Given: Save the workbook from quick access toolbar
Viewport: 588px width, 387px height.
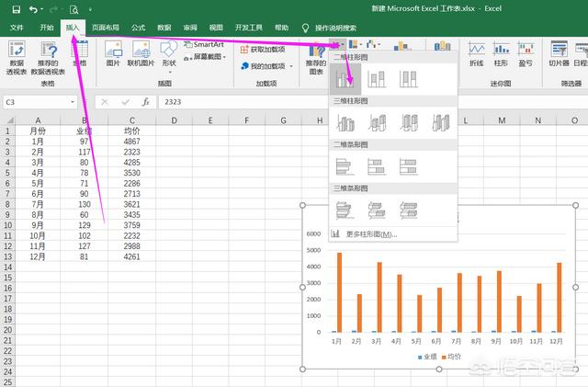Looking at the screenshot, I should pos(17,9).
